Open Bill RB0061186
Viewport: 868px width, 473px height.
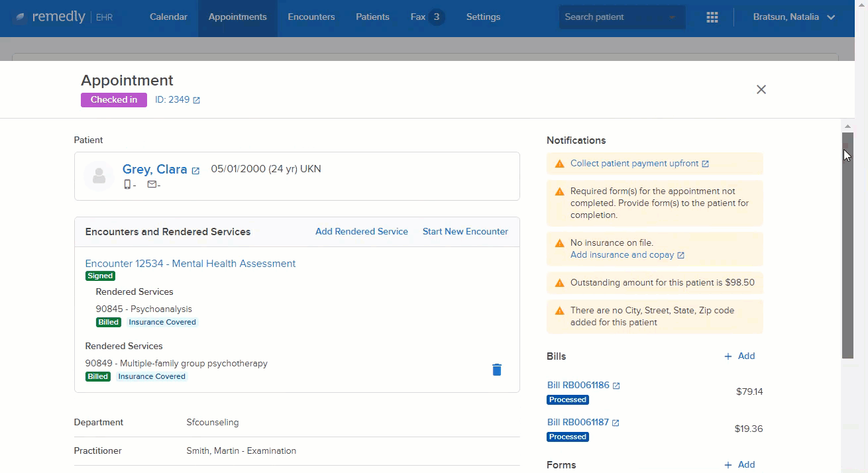pyautogui.click(x=578, y=386)
